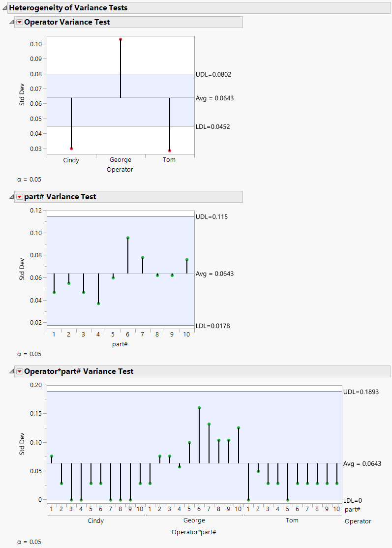Collapse the Operator Variance Test section
Image resolution: width=392 pixels, height=548 pixels.
(12, 22)
